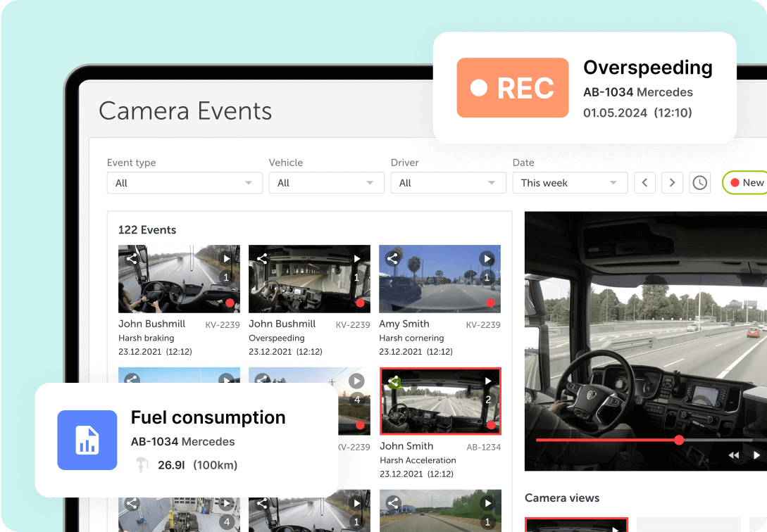Viewport: 767px width, 532px height.
Task: Click the red dot on Harsh cornering thumbnail
Action: (491, 303)
